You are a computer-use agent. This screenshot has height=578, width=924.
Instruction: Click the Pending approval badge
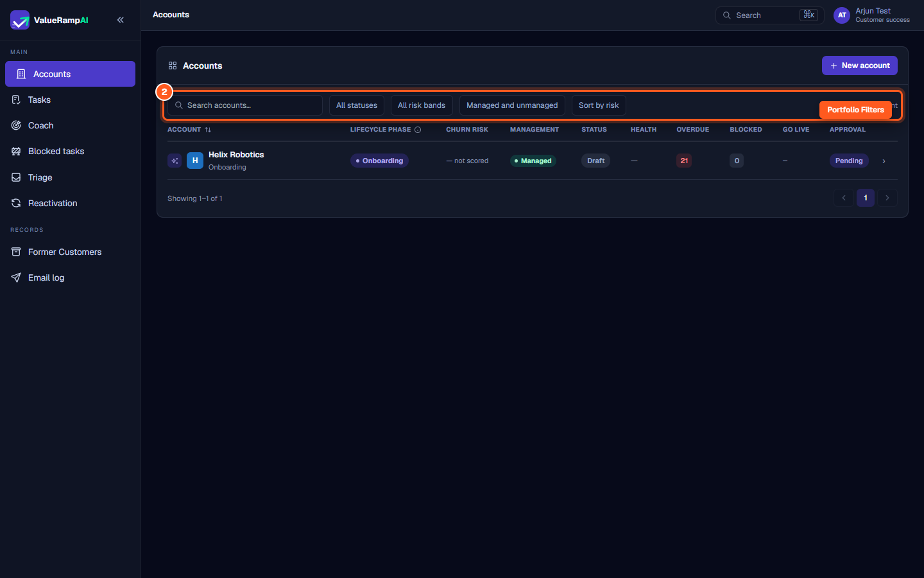pos(849,161)
